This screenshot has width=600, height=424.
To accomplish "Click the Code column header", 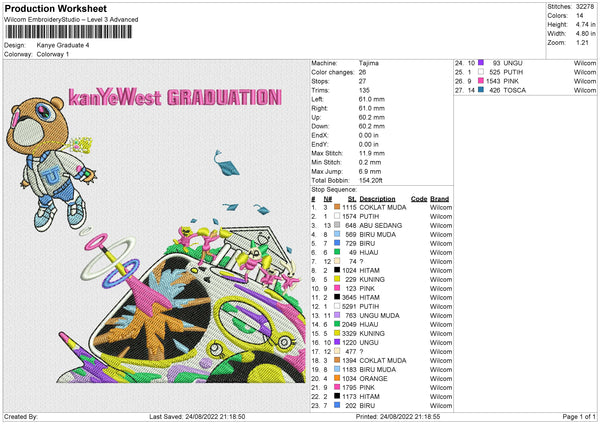I will (x=419, y=199).
